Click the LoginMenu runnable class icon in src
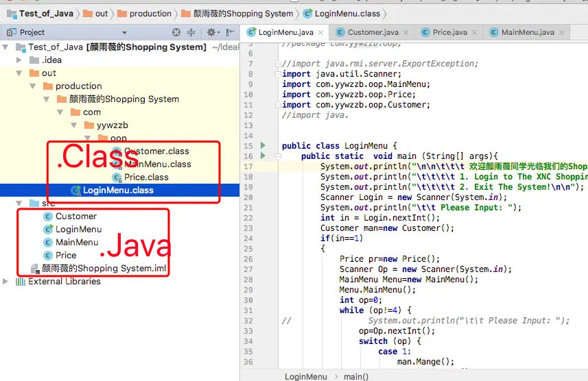 [48, 230]
